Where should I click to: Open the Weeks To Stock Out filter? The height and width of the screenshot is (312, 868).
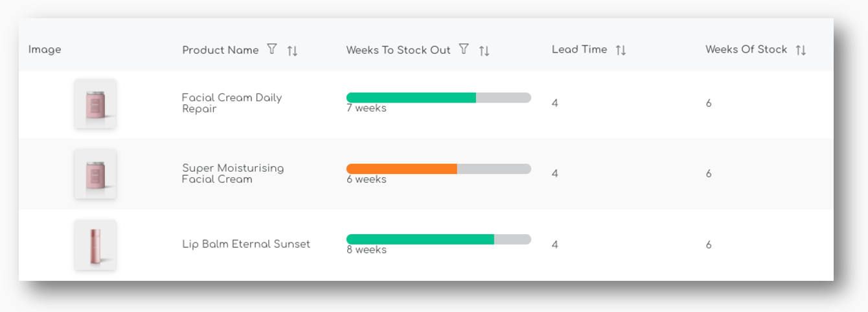[x=464, y=49]
